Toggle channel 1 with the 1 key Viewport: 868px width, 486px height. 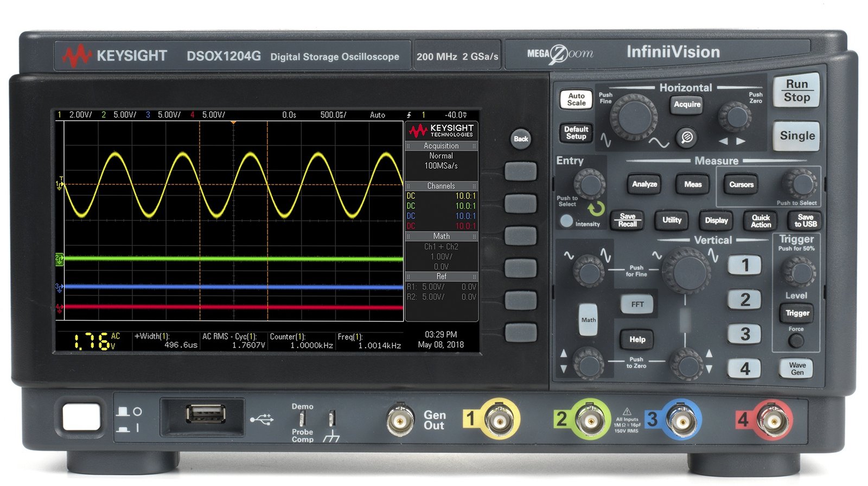pyautogui.click(x=744, y=265)
